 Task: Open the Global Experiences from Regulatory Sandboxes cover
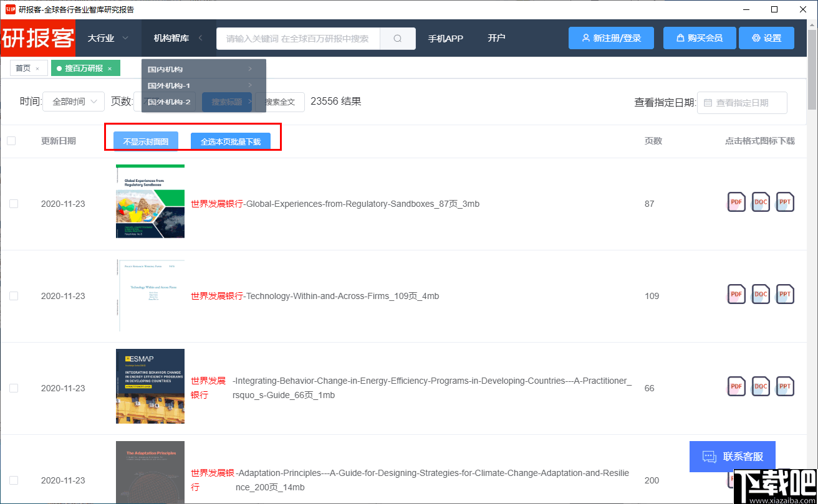(x=150, y=201)
